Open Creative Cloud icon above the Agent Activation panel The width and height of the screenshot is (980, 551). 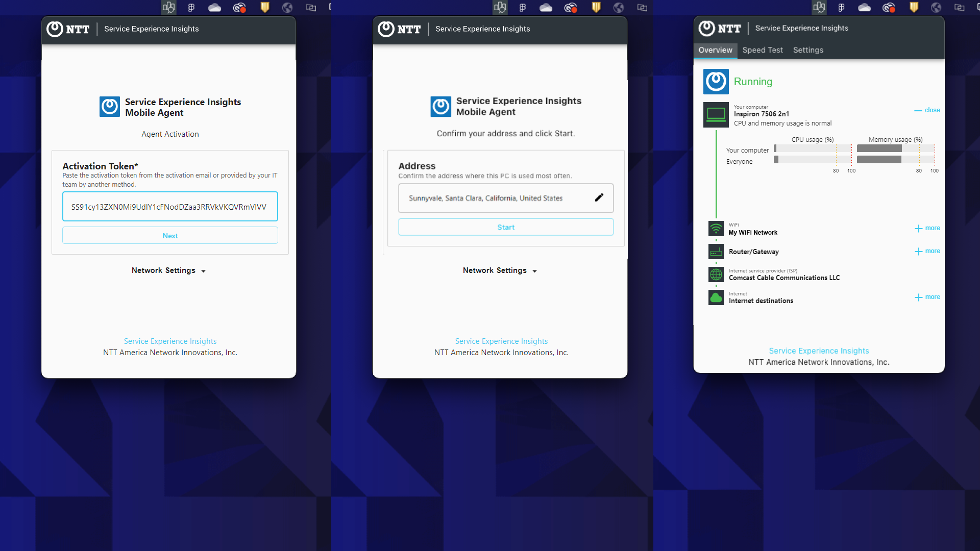[x=239, y=8]
